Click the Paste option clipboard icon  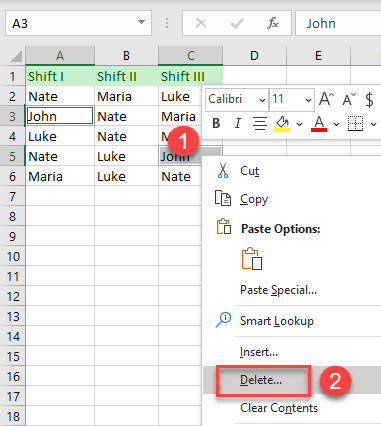(252, 258)
